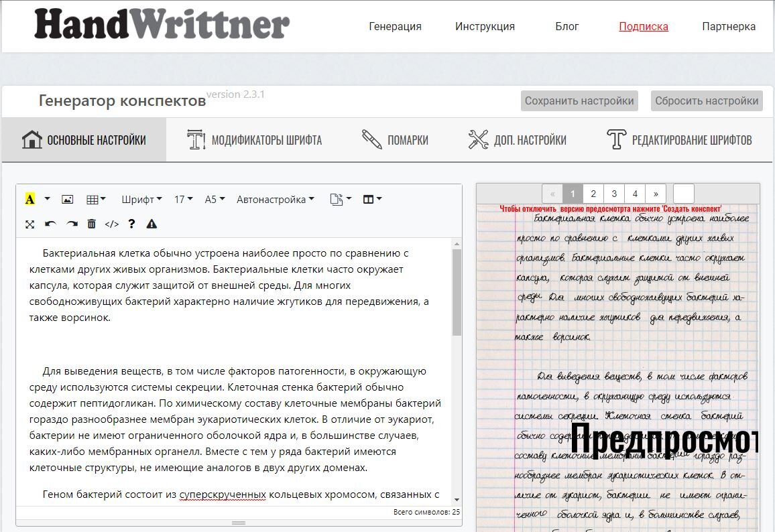Open the Автонастройка dropdown
This screenshot has height=532, width=775.
click(x=275, y=199)
